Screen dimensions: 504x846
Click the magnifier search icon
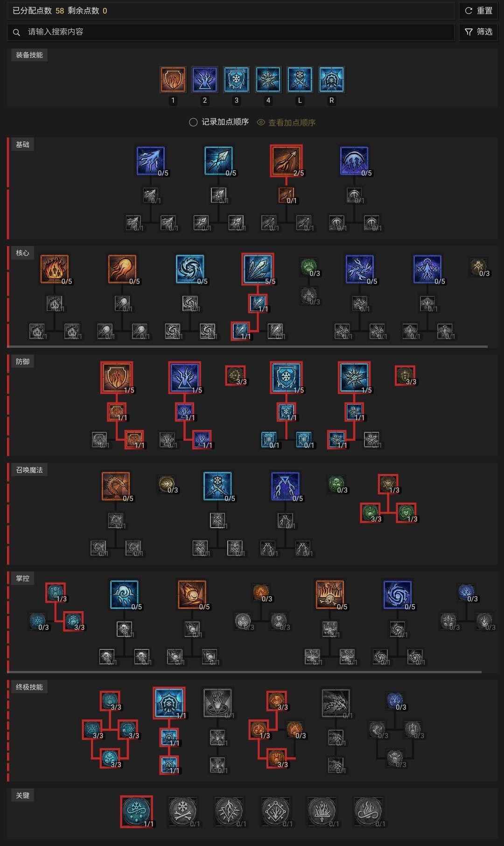(17, 32)
